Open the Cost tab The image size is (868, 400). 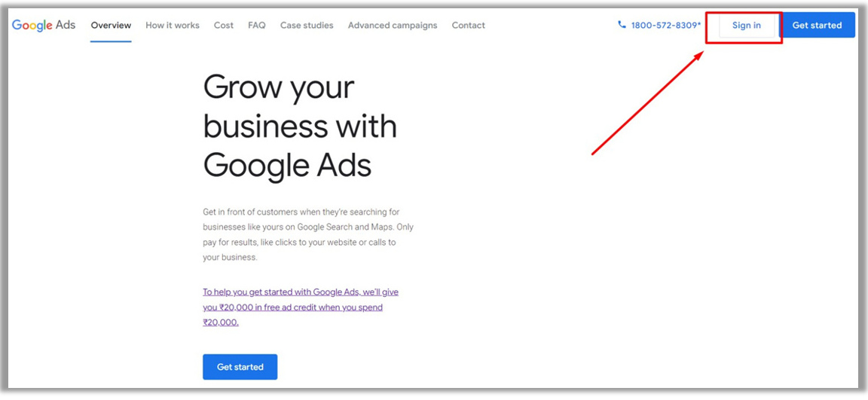coord(224,26)
